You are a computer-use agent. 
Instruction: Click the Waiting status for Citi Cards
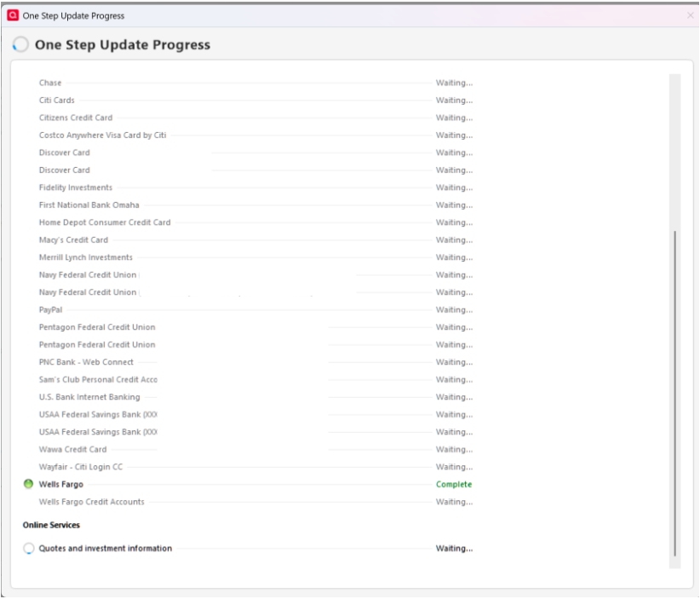click(x=454, y=100)
